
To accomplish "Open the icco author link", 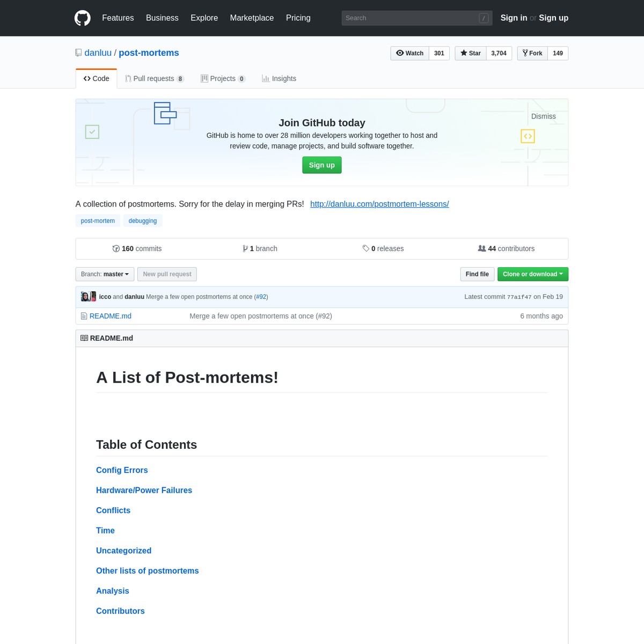I will pos(105,297).
